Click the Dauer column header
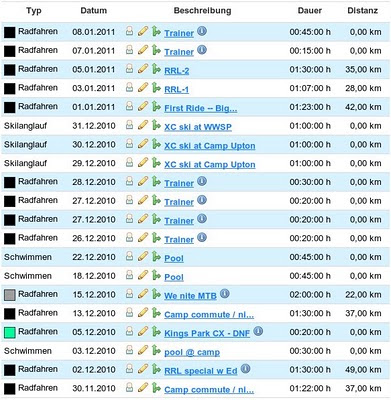This screenshot has height=400, width=391. [x=310, y=11]
